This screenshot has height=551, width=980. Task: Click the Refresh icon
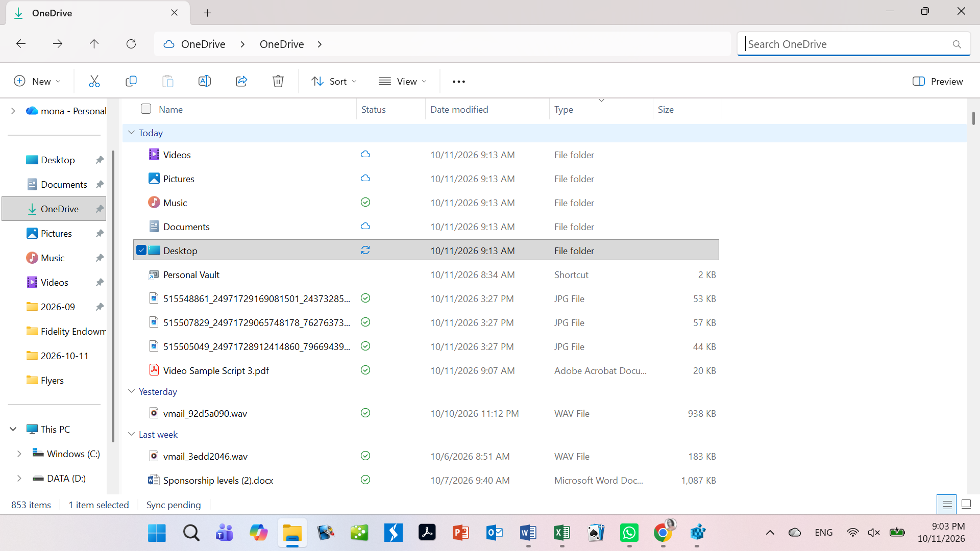tap(131, 44)
